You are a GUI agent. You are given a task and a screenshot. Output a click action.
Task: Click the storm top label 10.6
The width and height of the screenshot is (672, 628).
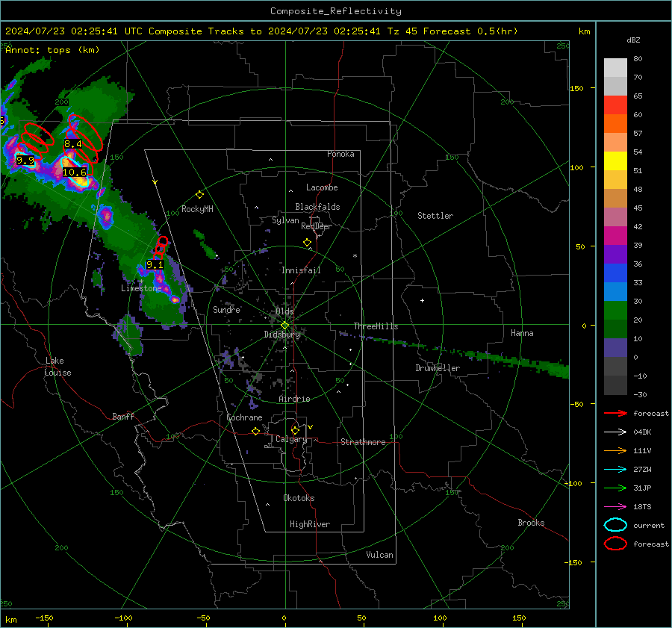[75, 172]
